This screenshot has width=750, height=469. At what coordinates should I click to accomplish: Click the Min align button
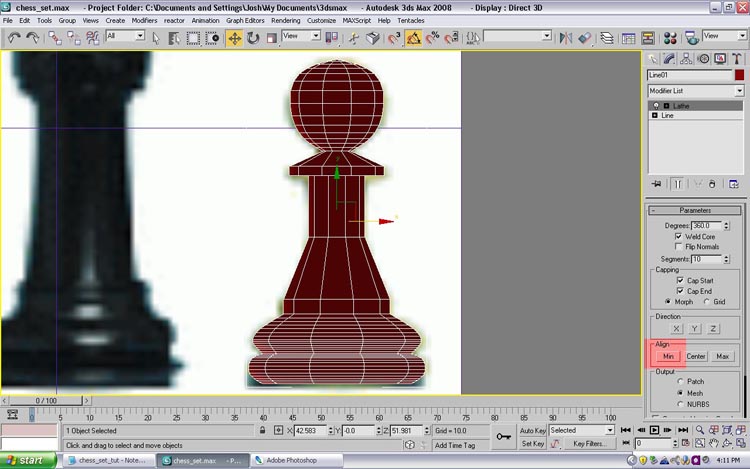[668, 356]
